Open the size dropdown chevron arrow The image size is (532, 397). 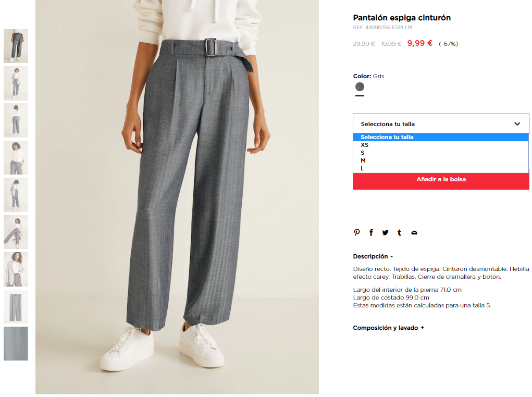[x=517, y=124]
